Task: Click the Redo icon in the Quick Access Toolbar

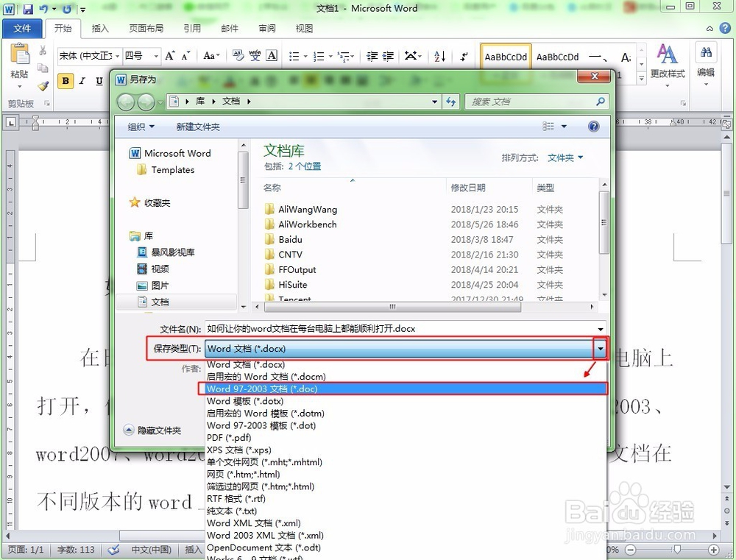Action: pyautogui.click(x=67, y=8)
